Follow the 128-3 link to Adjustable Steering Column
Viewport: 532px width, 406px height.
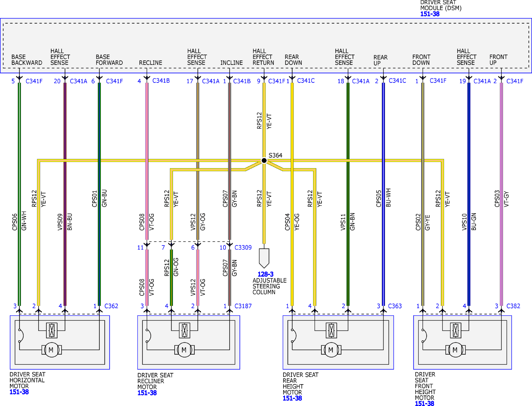266,274
